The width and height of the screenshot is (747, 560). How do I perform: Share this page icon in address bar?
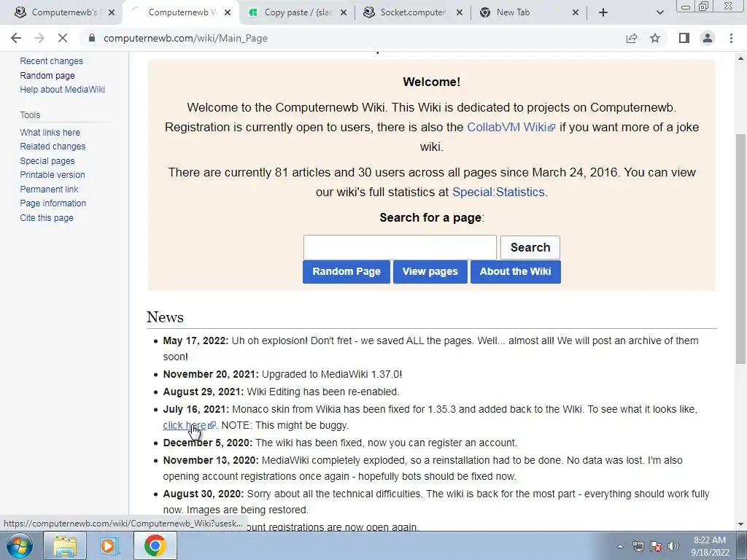(632, 38)
